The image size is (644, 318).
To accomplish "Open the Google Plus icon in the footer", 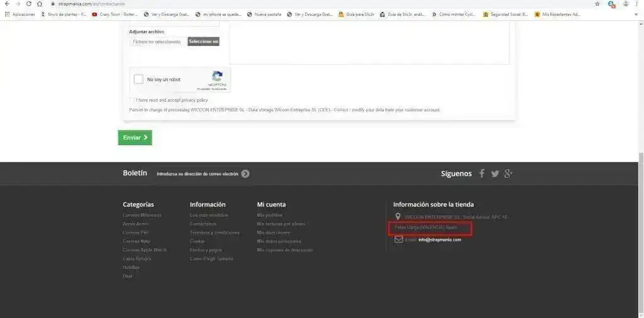I will point(509,173).
